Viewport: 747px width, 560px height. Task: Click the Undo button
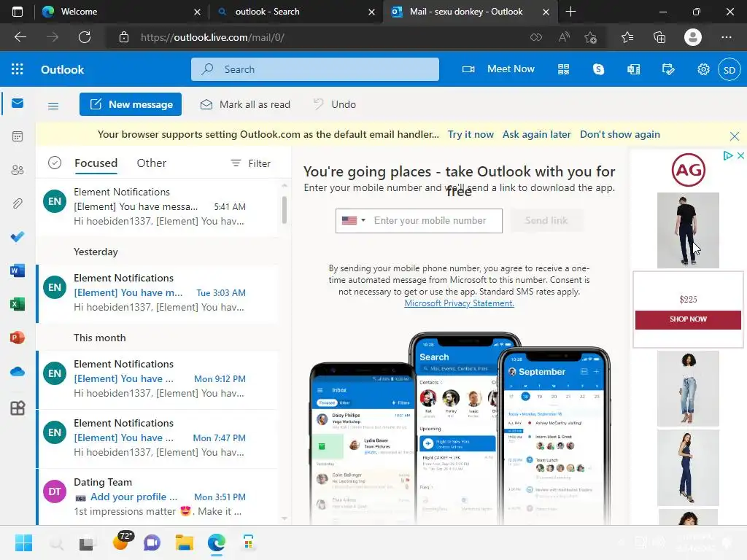(x=334, y=104)
